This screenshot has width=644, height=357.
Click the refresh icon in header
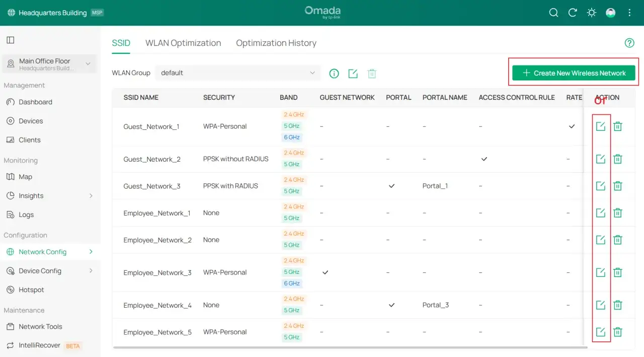click(x=573, y=13)
